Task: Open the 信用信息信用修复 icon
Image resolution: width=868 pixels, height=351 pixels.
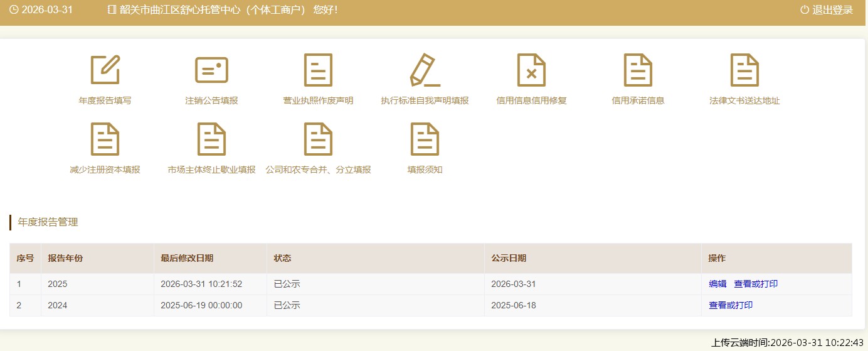Action: tap(531, 70)
